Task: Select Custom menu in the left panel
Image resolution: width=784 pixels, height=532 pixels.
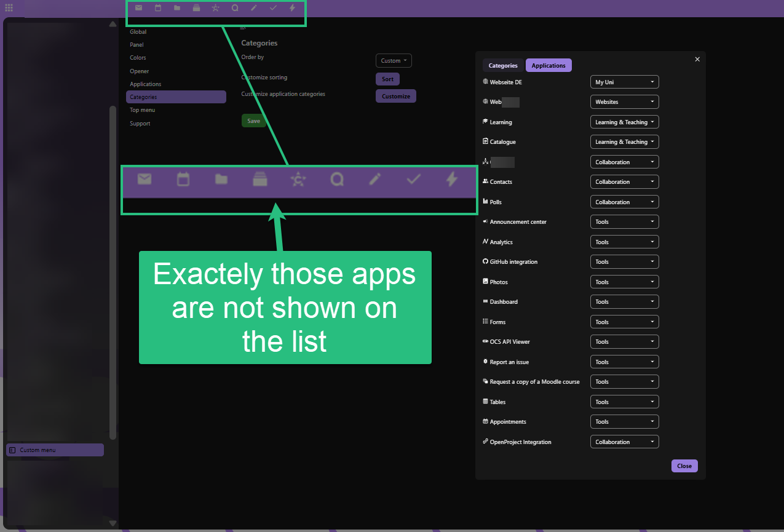Action: (55, 450)
